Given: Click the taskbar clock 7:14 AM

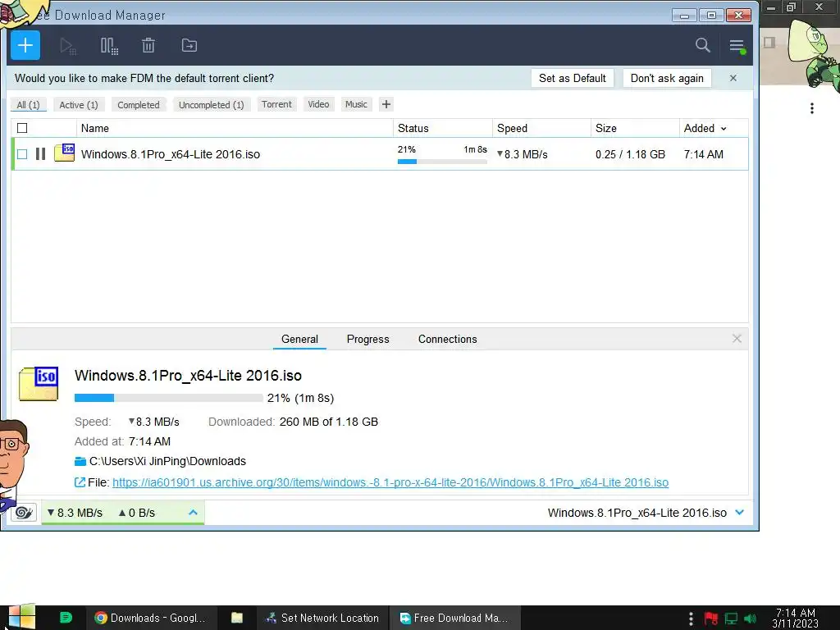Looking at the screenshot, I should pos(796,618).
